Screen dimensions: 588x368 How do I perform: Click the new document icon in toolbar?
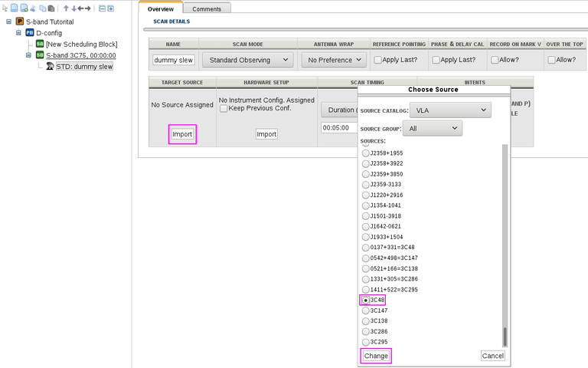click(x=14, y=8)
